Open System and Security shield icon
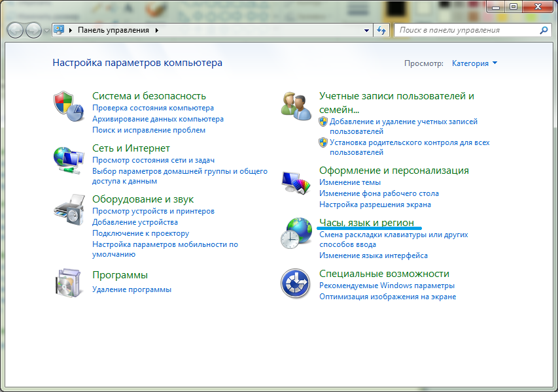Image resolution: width=558 pixels, height=392 pixels. (69, 106)
